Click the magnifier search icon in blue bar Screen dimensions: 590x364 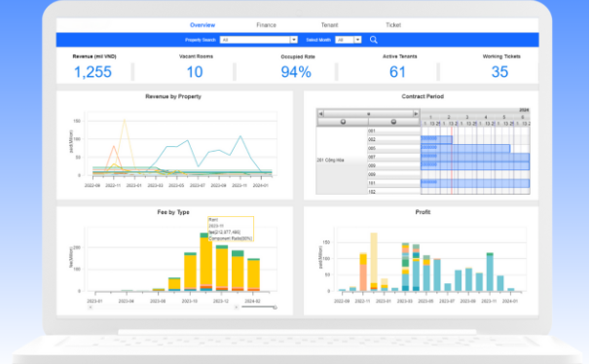[373, 40]
